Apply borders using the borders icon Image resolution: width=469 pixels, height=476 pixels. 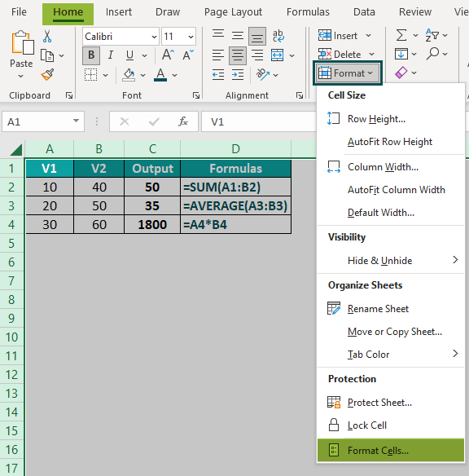pyautogui.click(x=90, y=75)
